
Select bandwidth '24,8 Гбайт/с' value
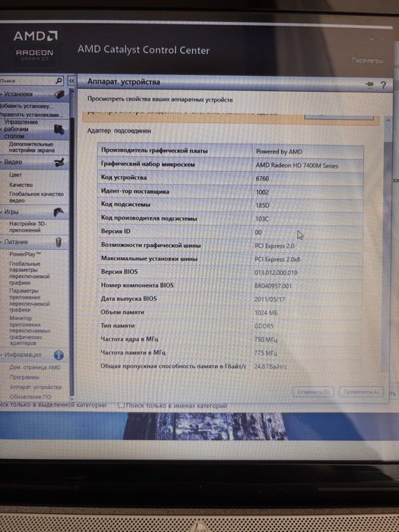[271, 366]
